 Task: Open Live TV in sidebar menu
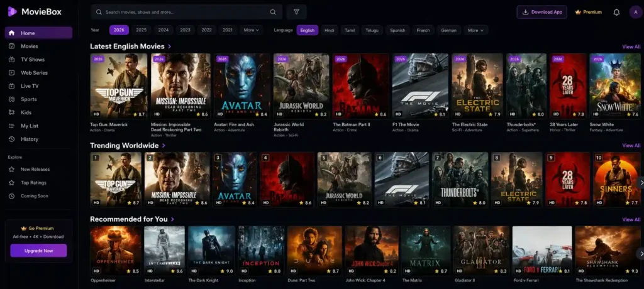[38, 86]
